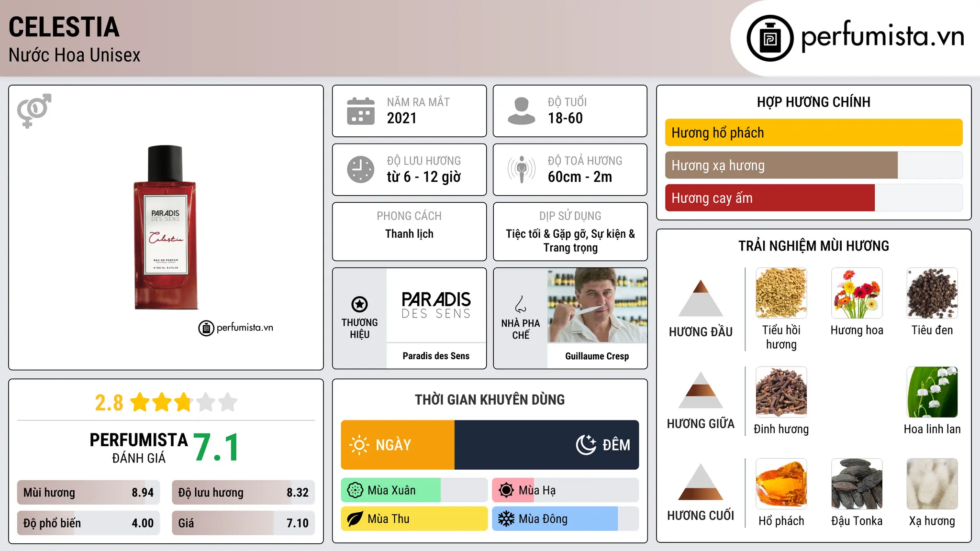Click the Perfumista overall score 7.1
Screen dimensions: 980x551
[217, 448]
